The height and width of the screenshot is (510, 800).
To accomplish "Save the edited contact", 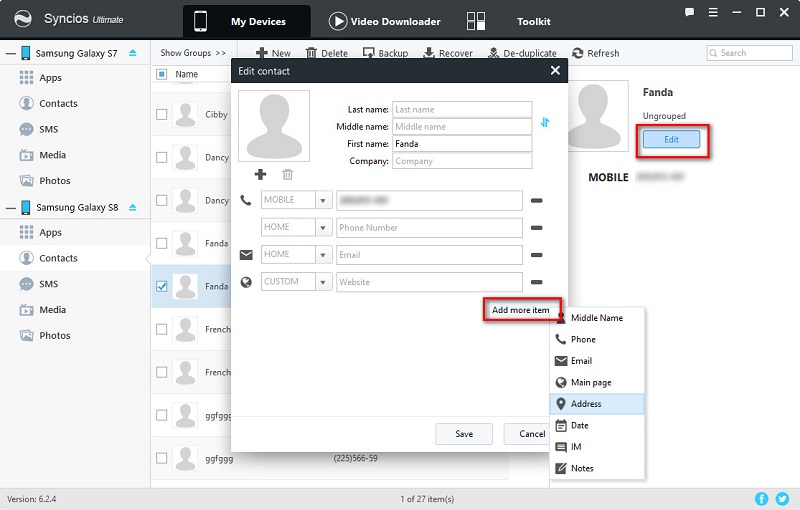I will 464,434.
